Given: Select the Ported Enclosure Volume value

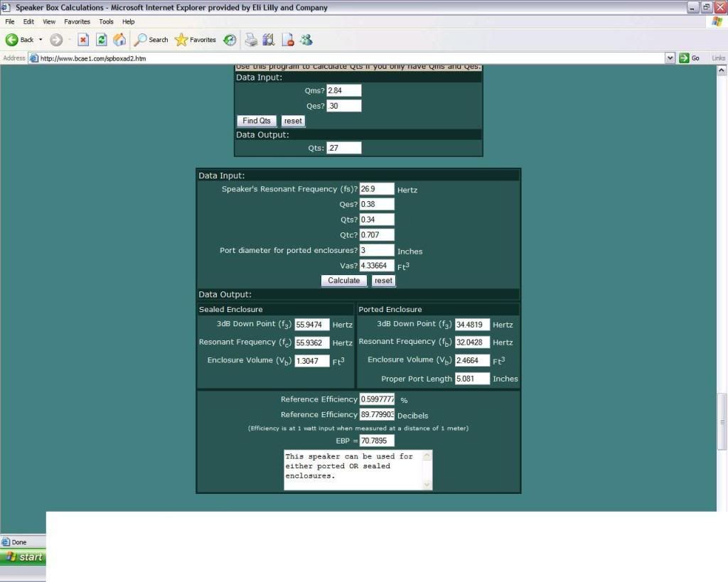Looking at the screenshot, I should [x=472, y=360].
